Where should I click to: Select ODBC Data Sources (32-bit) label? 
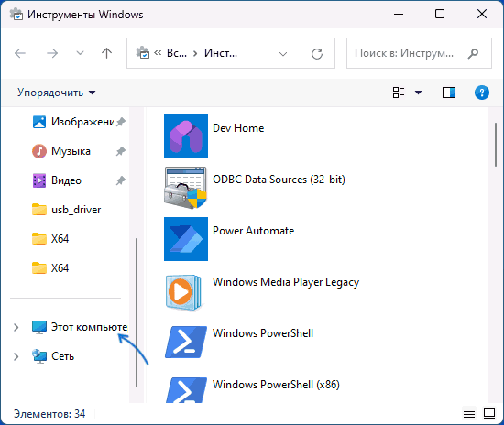click(x=279, y=180)
